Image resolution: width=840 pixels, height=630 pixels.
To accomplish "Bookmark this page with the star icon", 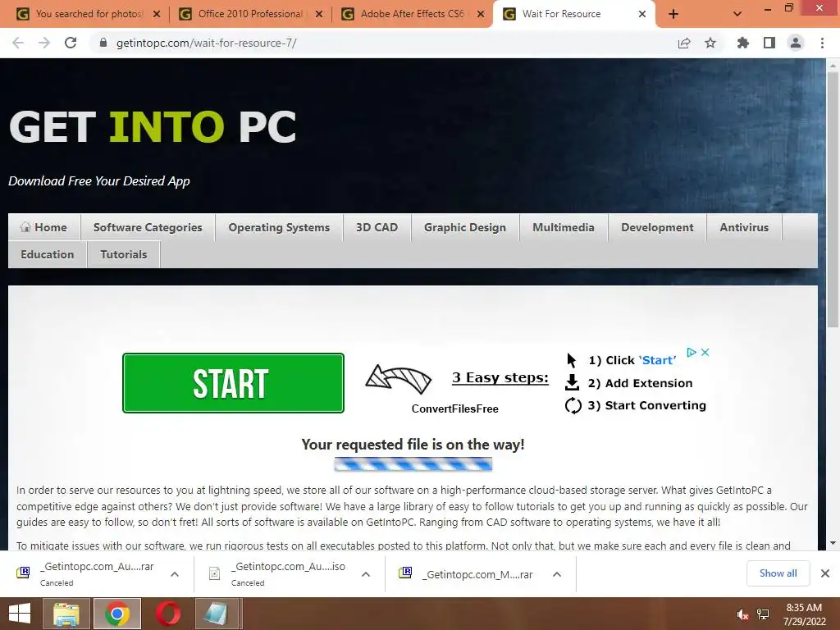I will coord(710,43).
